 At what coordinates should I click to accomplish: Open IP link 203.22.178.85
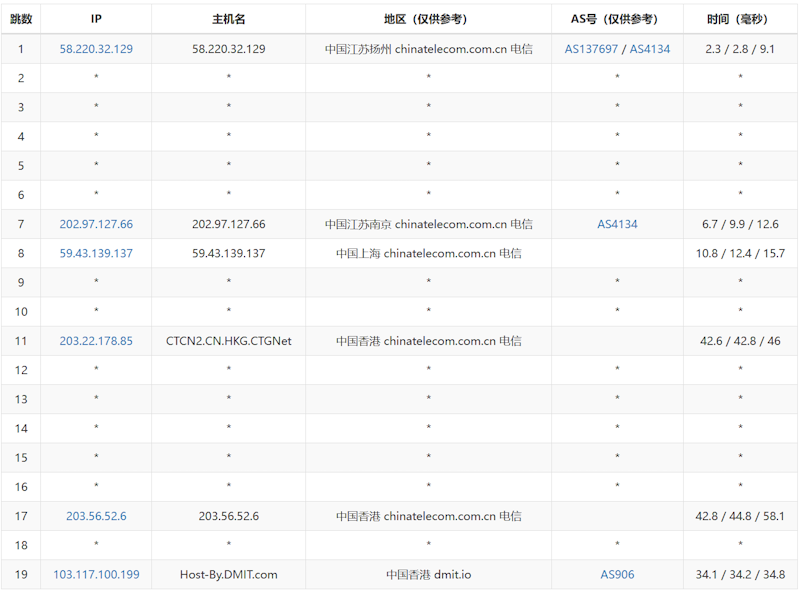click(x=96, y=341)
